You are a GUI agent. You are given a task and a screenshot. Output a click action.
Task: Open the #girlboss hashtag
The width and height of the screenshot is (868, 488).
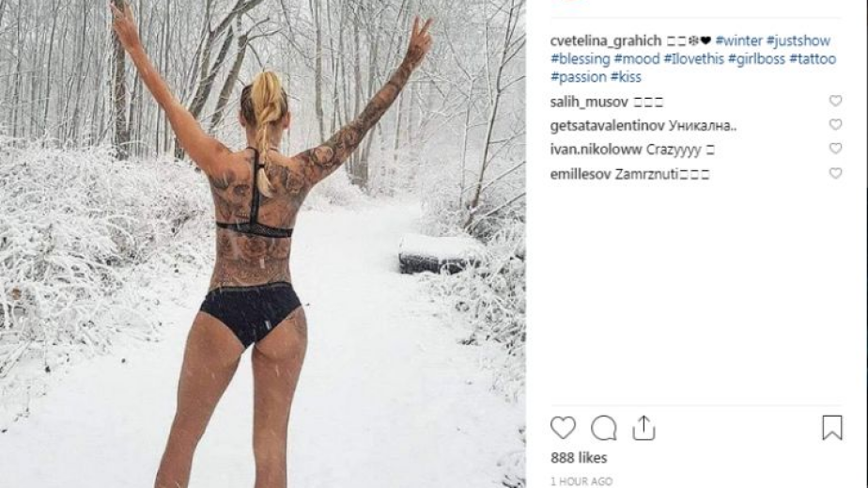756,58
